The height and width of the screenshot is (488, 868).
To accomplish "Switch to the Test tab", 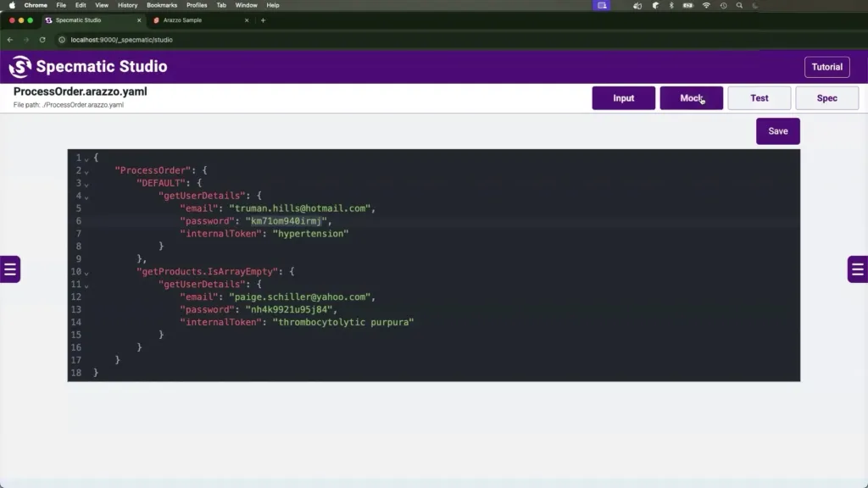I will [759, 98].
